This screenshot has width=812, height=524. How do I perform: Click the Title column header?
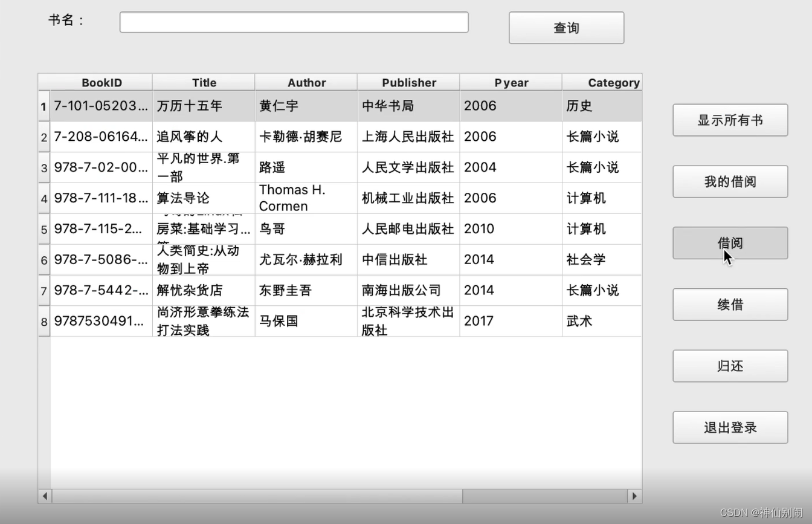tap(204, 82)
